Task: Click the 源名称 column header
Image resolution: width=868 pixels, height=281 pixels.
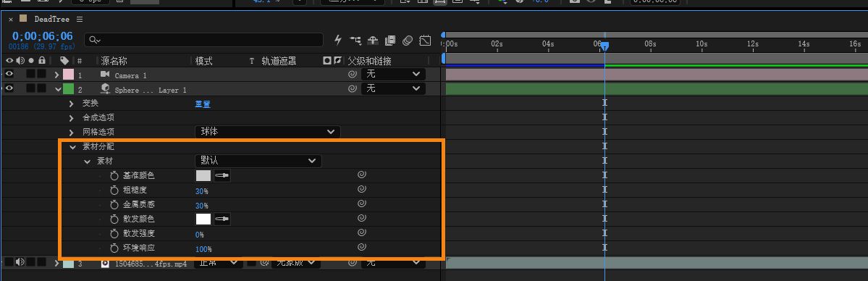Action: [114, 61]
